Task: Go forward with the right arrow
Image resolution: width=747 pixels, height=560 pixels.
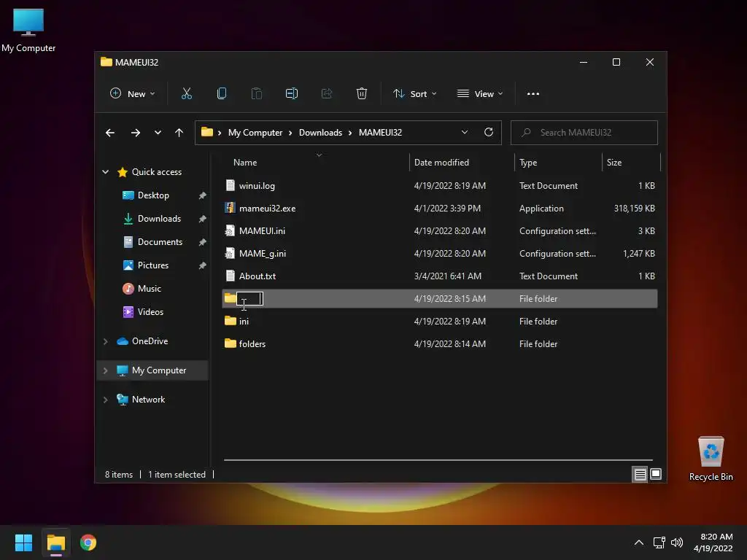Action: click(135, 133)
